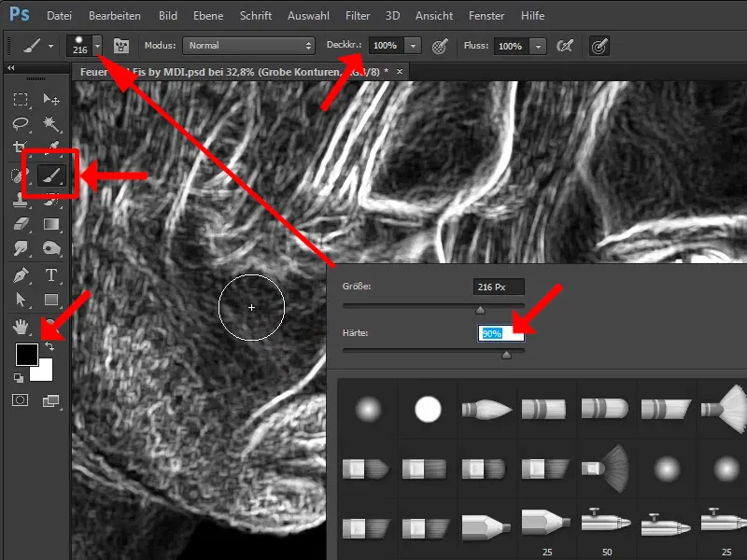Open the Schrift menu
Image resolution: width=747 pixels, height=560 pixels.
pyautogui.click(x=256, y=16)
